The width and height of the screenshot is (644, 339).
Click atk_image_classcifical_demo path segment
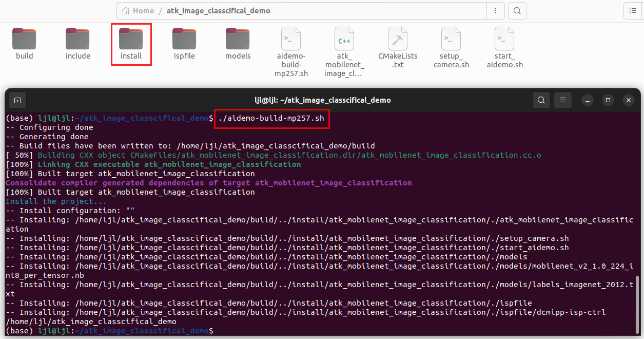(x=219, y=10)
